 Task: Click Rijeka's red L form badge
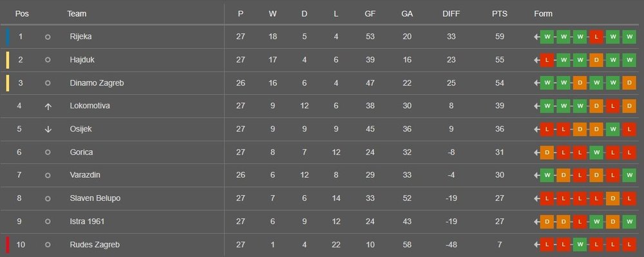click(x=596, y=37)
